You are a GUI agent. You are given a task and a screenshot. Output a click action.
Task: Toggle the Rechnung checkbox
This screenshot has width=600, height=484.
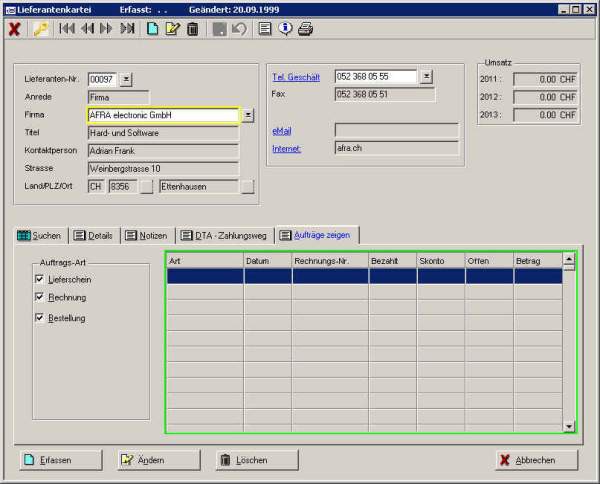pyautogui.click(x=39, y=298)
